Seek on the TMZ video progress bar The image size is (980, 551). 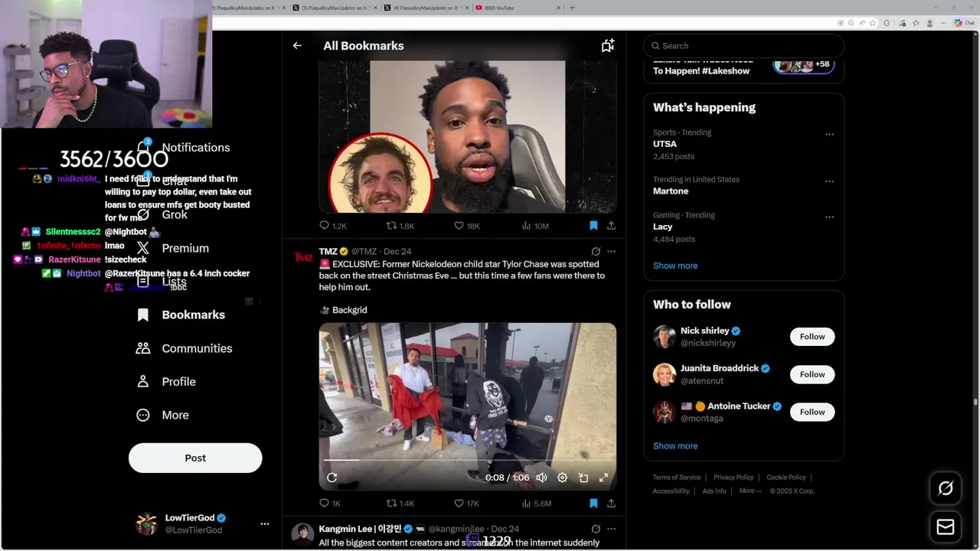click(467, 460)
